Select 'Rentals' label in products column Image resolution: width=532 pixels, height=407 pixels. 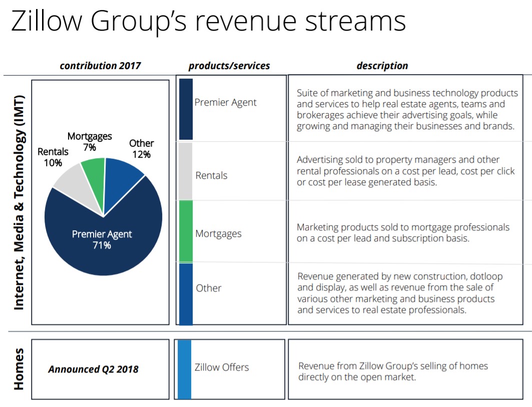point(211,176)
